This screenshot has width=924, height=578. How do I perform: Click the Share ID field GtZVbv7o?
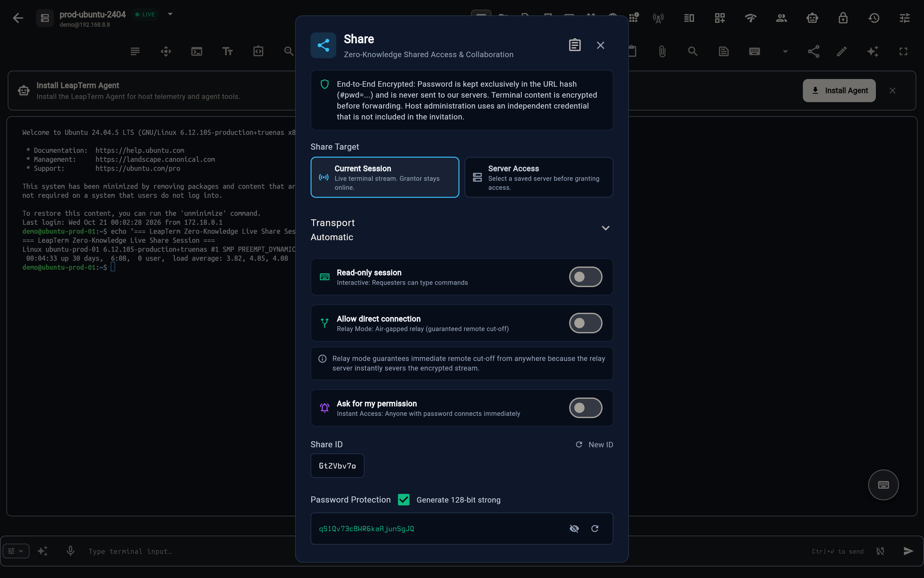tap(337, 466)
